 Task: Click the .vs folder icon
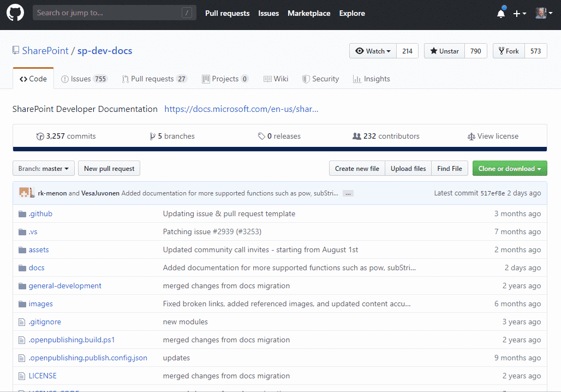tap(22, 232)
